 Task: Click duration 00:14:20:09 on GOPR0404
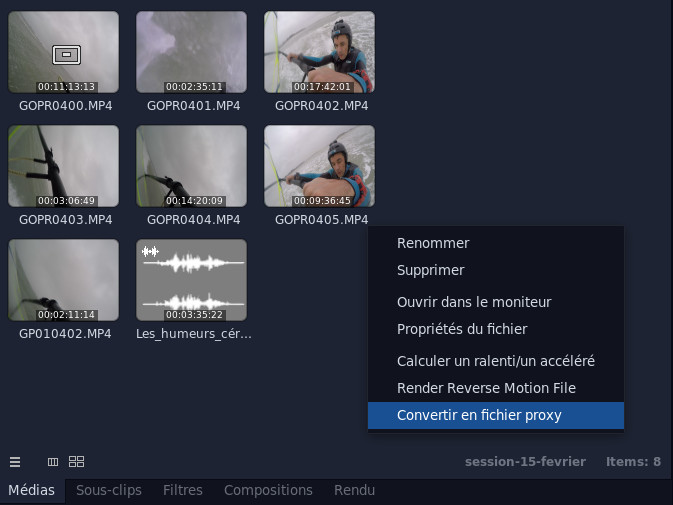coord(194,201)
